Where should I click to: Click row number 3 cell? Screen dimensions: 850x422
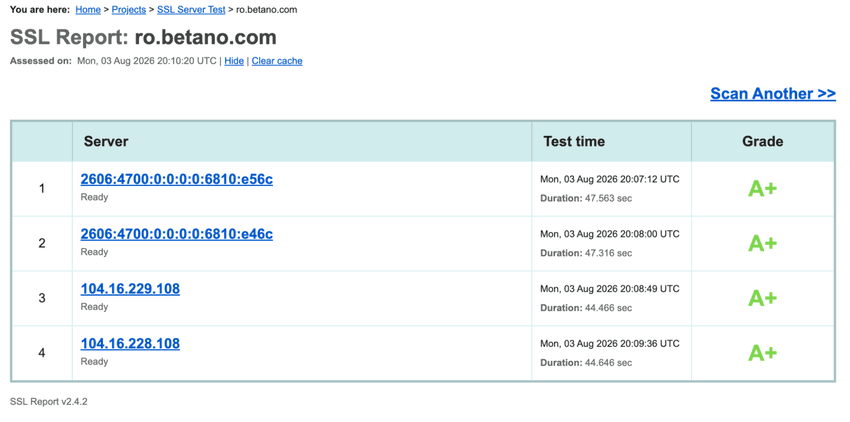point(42,298)
